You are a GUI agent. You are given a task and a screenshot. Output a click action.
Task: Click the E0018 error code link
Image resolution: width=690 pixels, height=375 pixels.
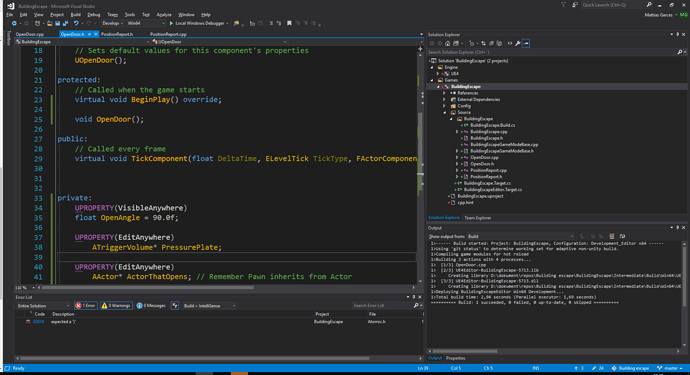coord(38,322)
